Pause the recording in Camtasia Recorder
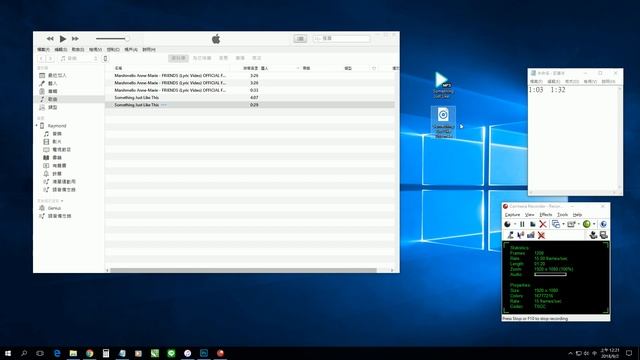This screenshot has height=360, width=640. click(522, 224)
